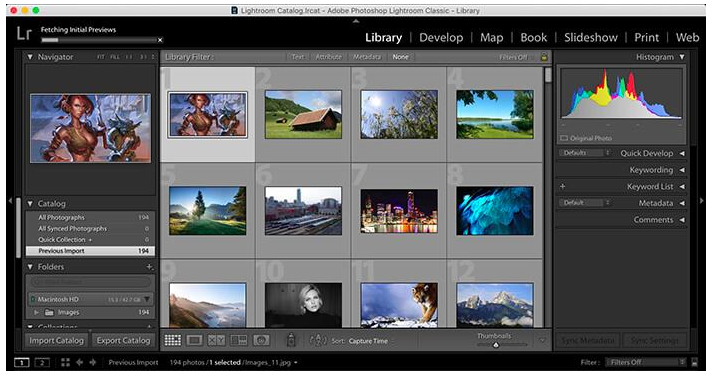Open Macintosh HD volume dropdown
The width and height of the screenshot is (714, 371).
coord(147,299)
